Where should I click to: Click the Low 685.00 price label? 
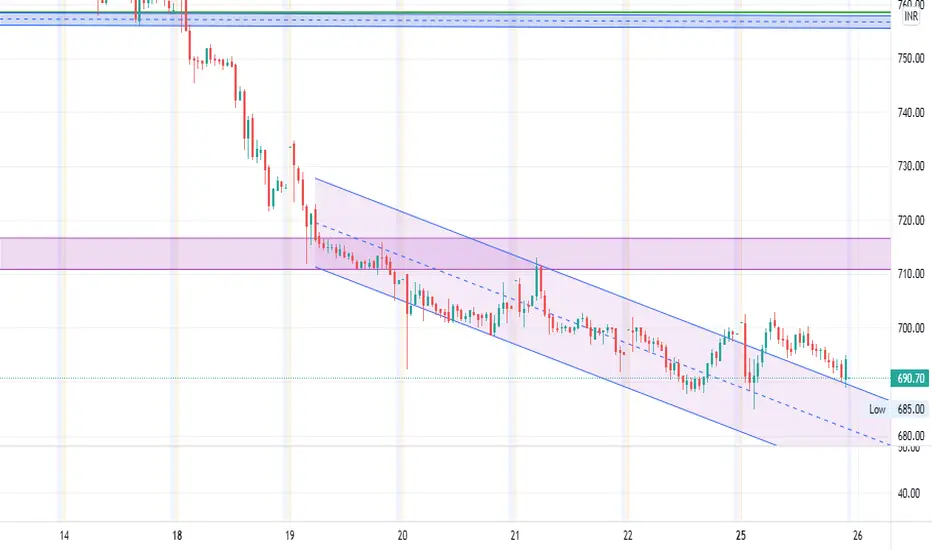(897, 409)
